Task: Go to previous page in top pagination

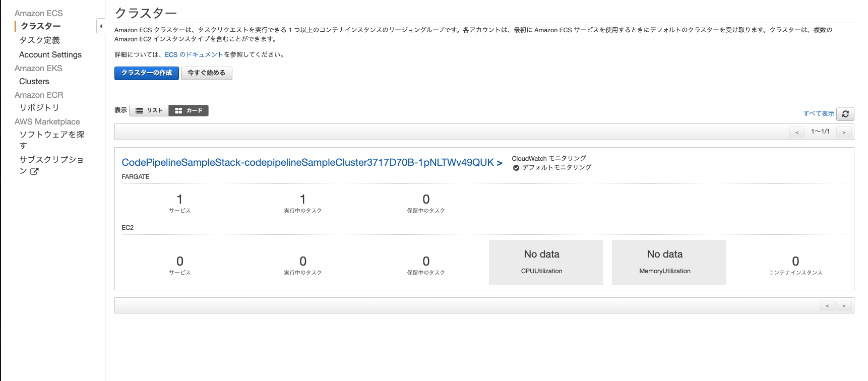Action: click(797, 132)
